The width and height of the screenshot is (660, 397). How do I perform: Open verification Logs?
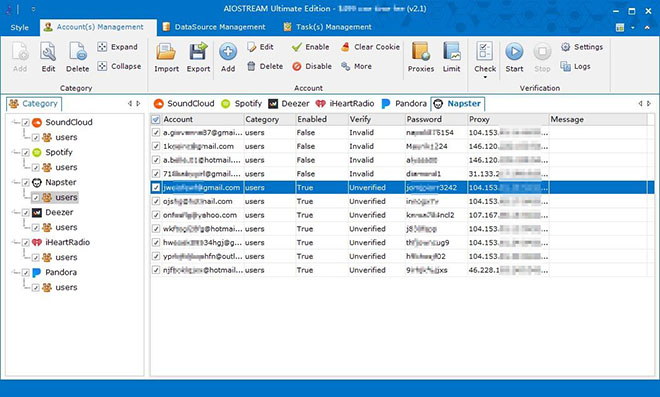[575, 66]
